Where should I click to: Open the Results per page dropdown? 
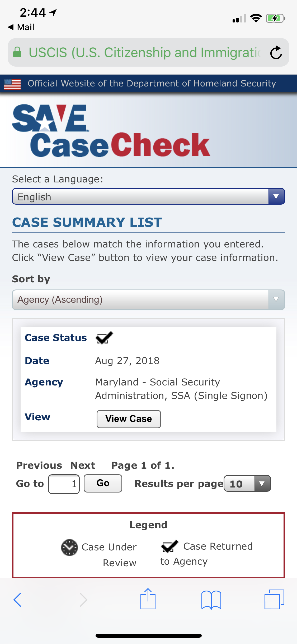[x=247, y=484]
